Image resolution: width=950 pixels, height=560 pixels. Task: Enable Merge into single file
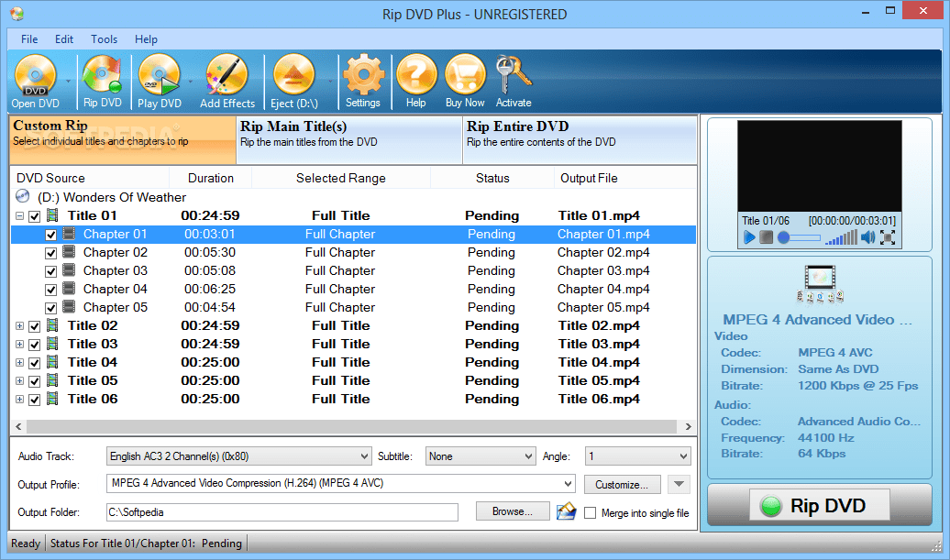point(591,512)
